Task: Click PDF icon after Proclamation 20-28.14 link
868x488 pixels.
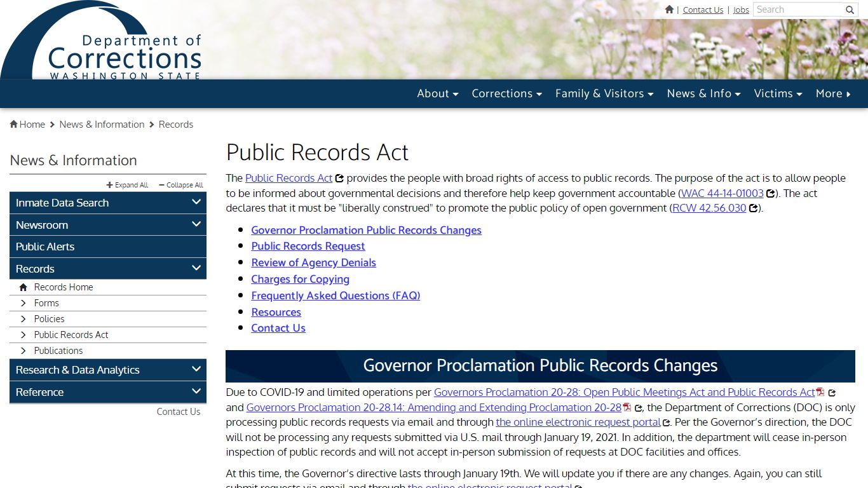Action: [627, 407]
